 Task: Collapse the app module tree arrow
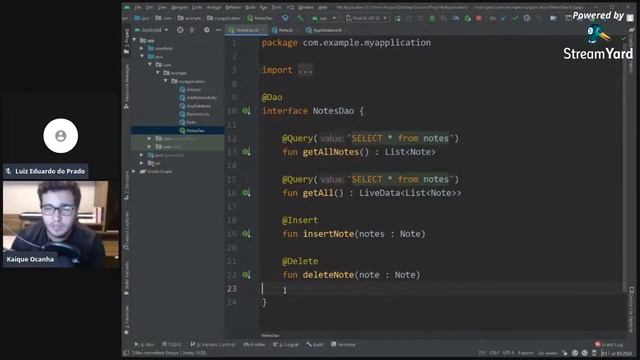[x=134, y=40]
